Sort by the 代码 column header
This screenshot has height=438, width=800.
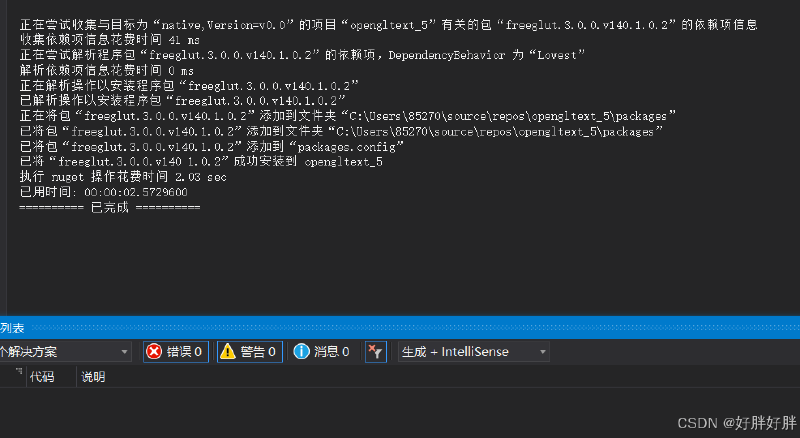[x=42, y=377]
